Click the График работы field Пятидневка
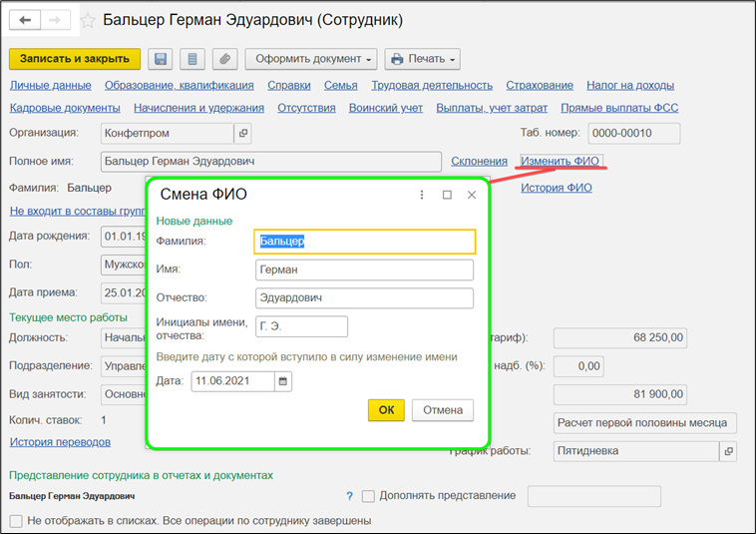Image resolution: width=756 pixels, height=534 pixels. click(636, 451)
